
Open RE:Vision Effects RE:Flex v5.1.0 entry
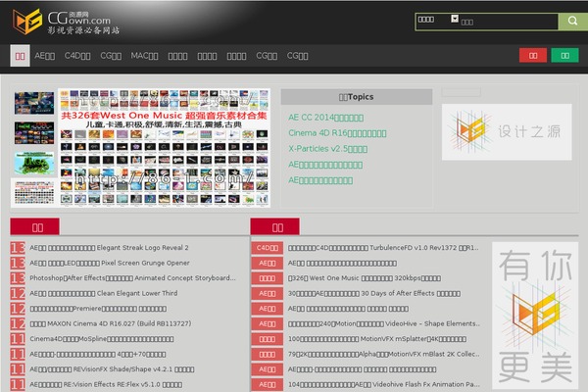tap(106, 384)
